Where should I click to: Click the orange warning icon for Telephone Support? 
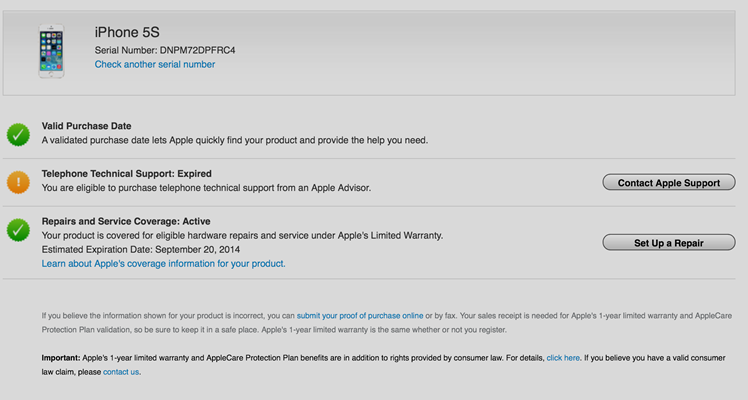pyautogui.click(x=18, y=182)
